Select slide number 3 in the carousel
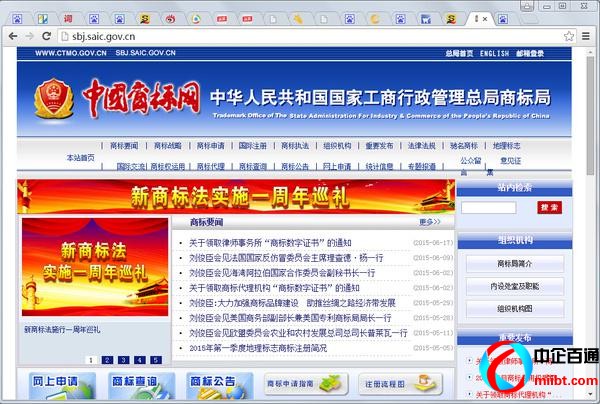 [x=121, y=359]
